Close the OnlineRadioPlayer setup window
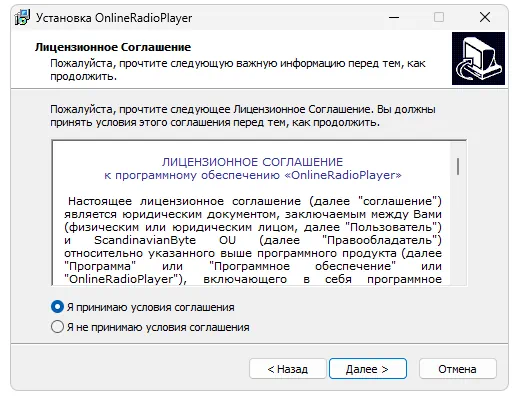This screenshot has width=513, height=396. (485, 17)
